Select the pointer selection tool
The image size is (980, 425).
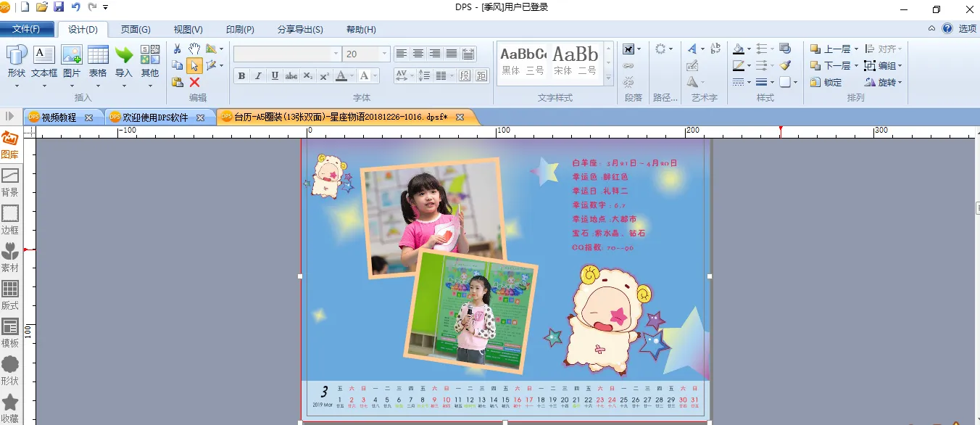coord(194,66)
